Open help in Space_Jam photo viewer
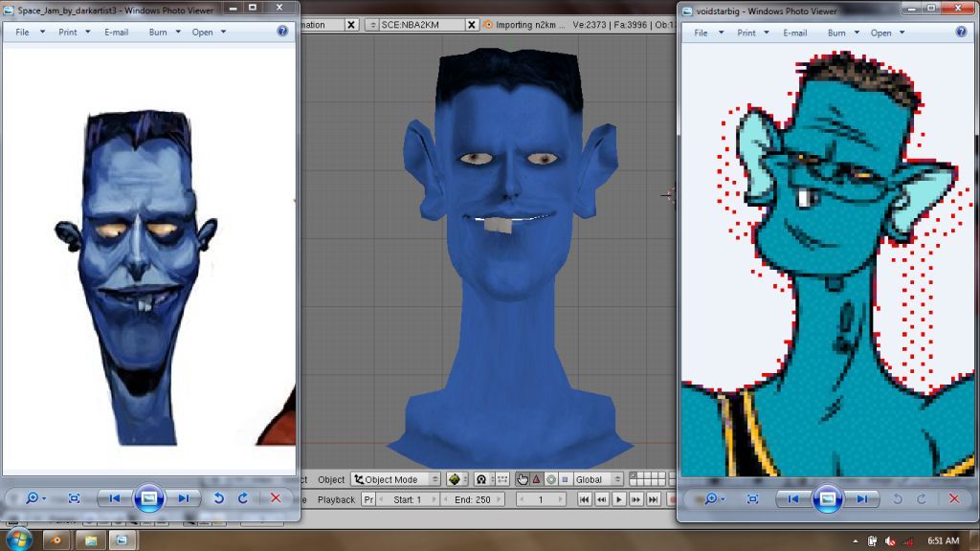 [282, 32]
